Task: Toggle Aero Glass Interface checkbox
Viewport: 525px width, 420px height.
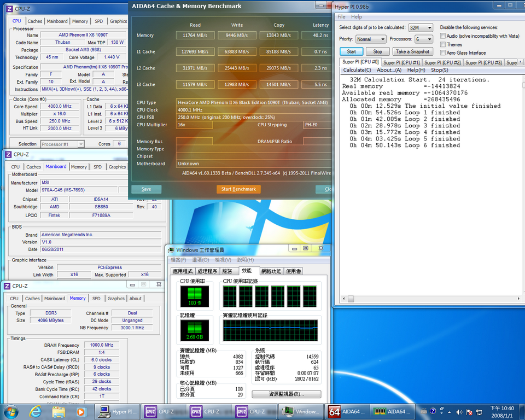Action: click(442, 52)
